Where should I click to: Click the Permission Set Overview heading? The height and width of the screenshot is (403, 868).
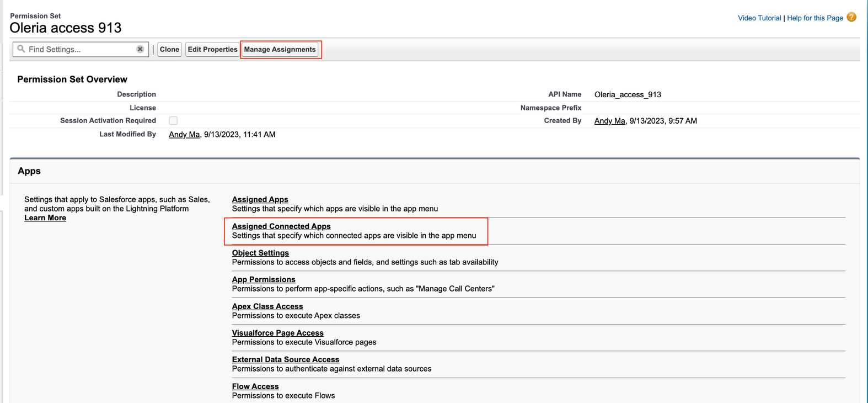(x=72, y=79)
